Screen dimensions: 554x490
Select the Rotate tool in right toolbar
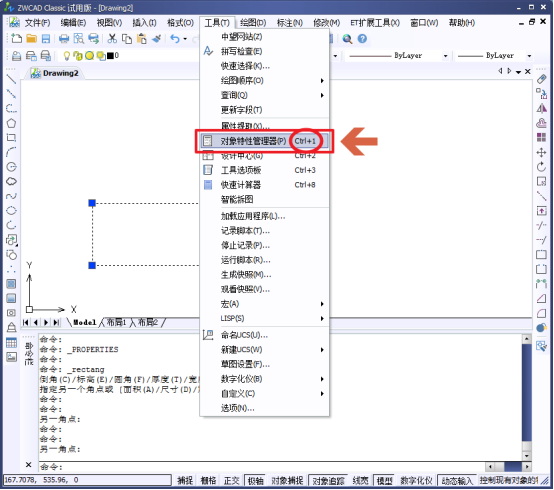541,167
